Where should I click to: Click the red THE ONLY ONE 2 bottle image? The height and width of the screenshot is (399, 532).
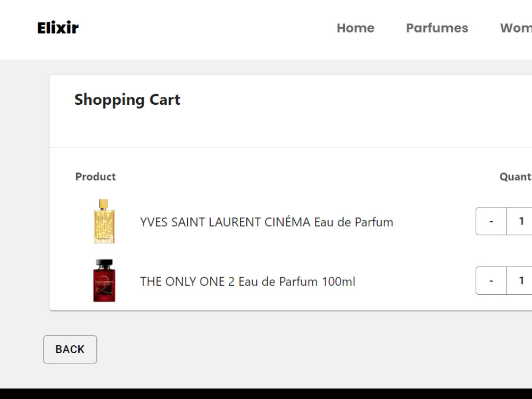[104, 280]
